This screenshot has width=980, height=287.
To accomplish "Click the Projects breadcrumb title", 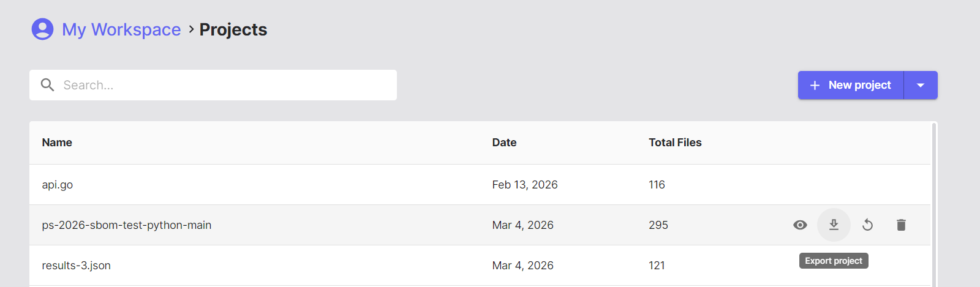I will pyautogui.click(x=233, y=29).
